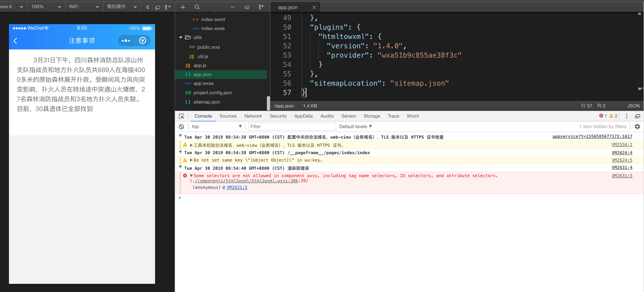Viewport: 644px width, 292px height.
Task: Expand the wx:key warning message
Action: (191, 160)
